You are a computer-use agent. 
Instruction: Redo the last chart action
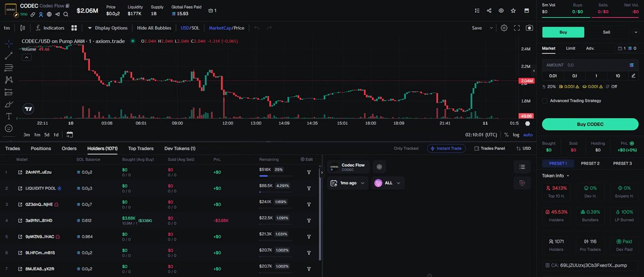click(269, 28)
